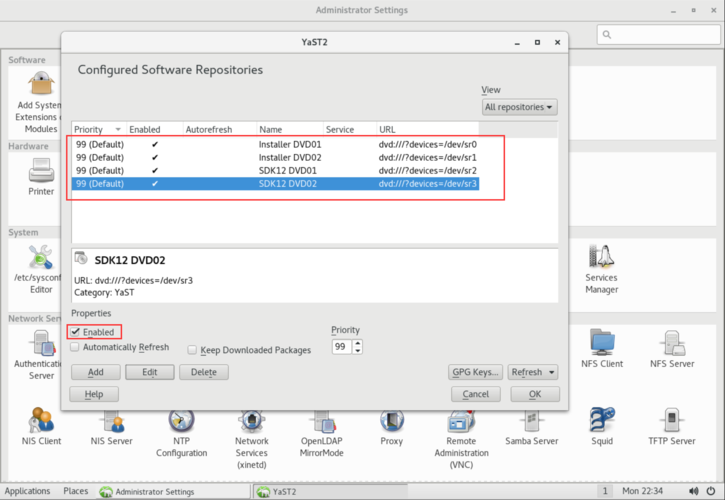Select the SDK12 DVD01 repository row
Image resolution: width=725 pixels, height=500 pixels.
tap(276, 170)
